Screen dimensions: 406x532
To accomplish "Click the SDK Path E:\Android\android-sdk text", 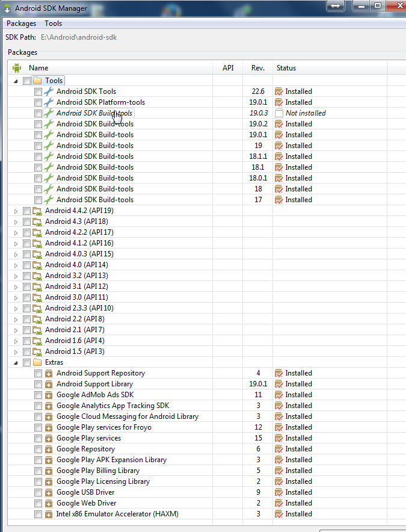I will coord(79,37).
